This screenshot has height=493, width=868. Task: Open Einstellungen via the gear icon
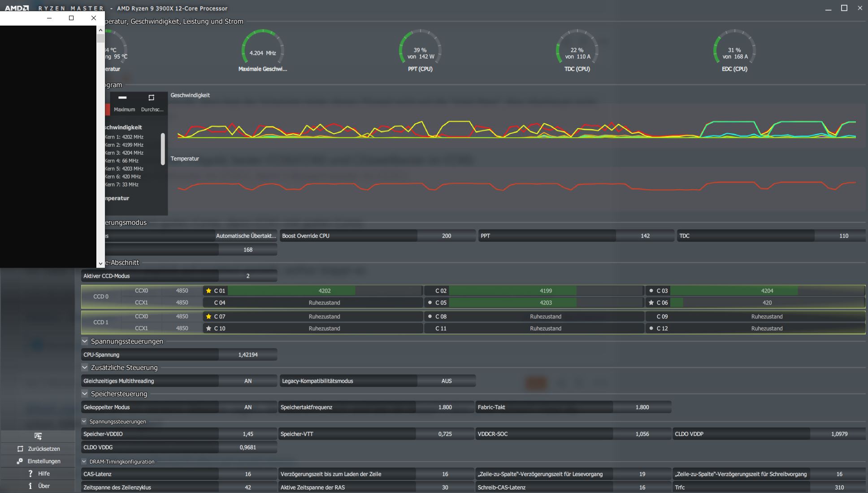20,461
